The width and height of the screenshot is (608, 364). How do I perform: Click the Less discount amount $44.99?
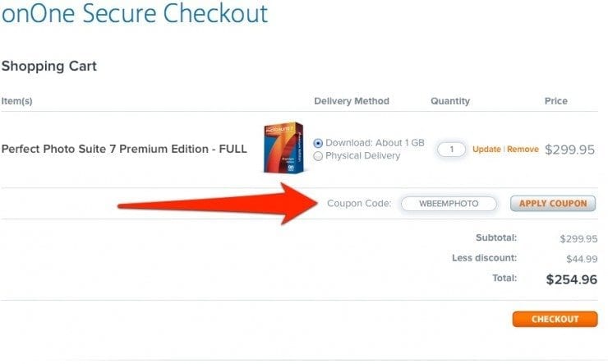point(582,259)
